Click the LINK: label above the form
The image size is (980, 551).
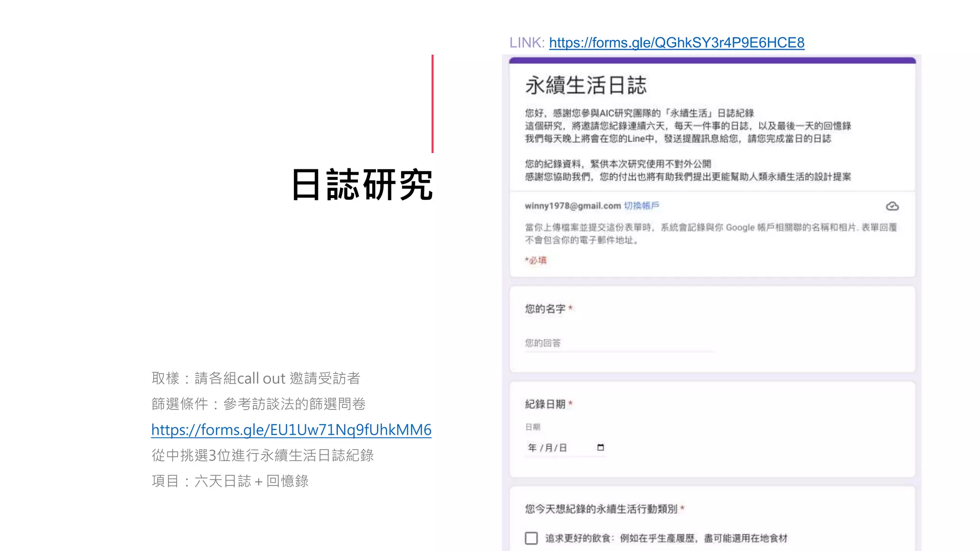(527, 43)
